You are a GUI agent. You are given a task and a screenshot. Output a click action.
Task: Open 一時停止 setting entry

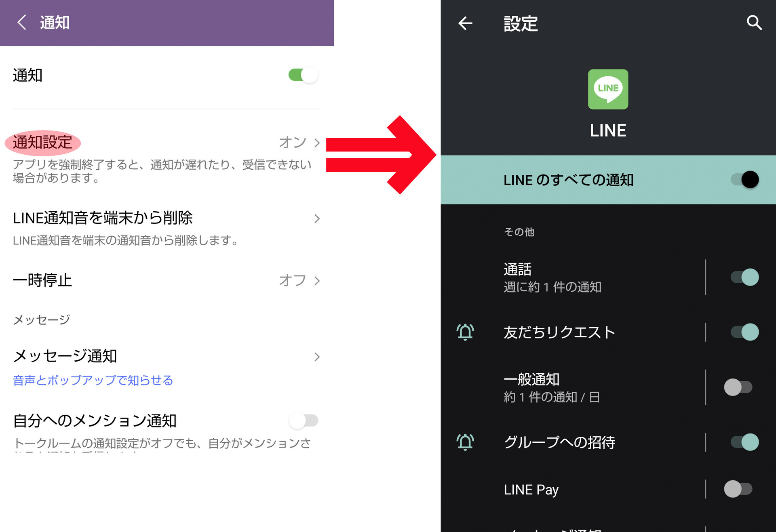[166, 280]
